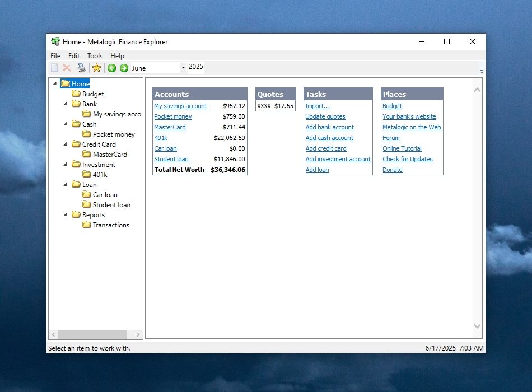Collapse the Investment tree node
Image resolution: width=532 pixels, height=392 pixels.
pos(66,164)
